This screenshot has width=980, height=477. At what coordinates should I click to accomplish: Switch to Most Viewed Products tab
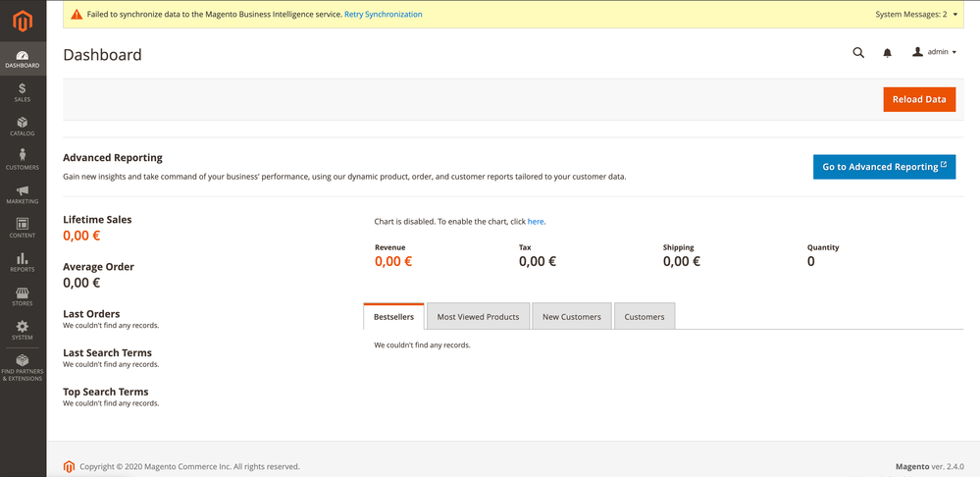(478, 317)
